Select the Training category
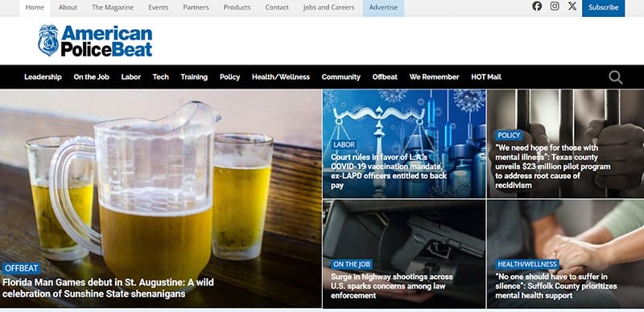644x312 pixels. [x=194, y=77]
